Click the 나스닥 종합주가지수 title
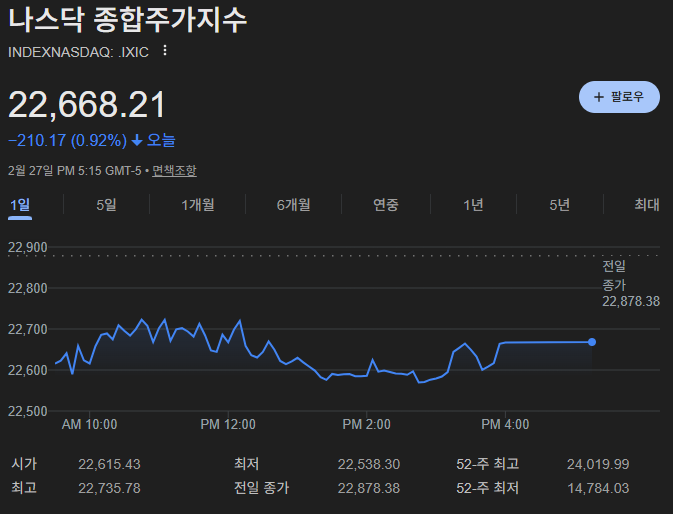Image resolution: width=673 pixels, height=514 pixels. click(127, 21)
